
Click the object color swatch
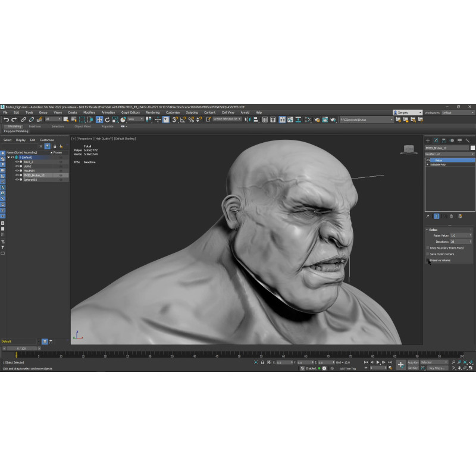472,148
